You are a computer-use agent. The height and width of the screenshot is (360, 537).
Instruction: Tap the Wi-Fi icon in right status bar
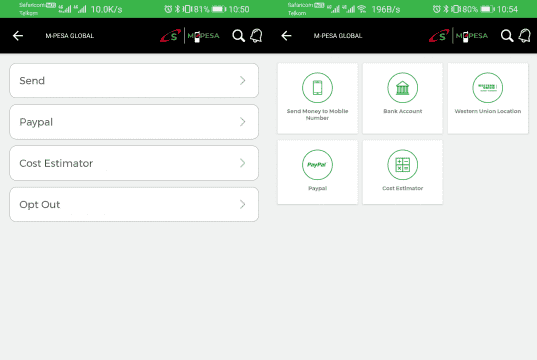(362, 9)
